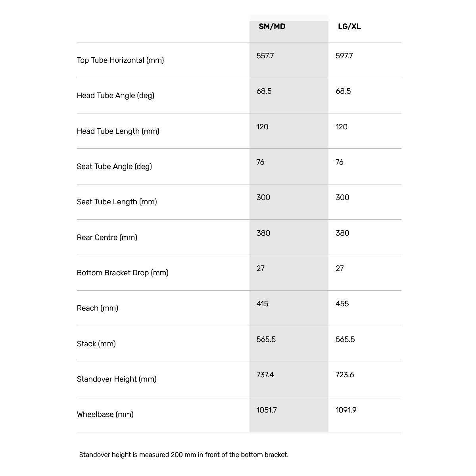Click the Reach row label
Image resolution: width=476 pixels, height=476 pixels.
tap(97, 308)
